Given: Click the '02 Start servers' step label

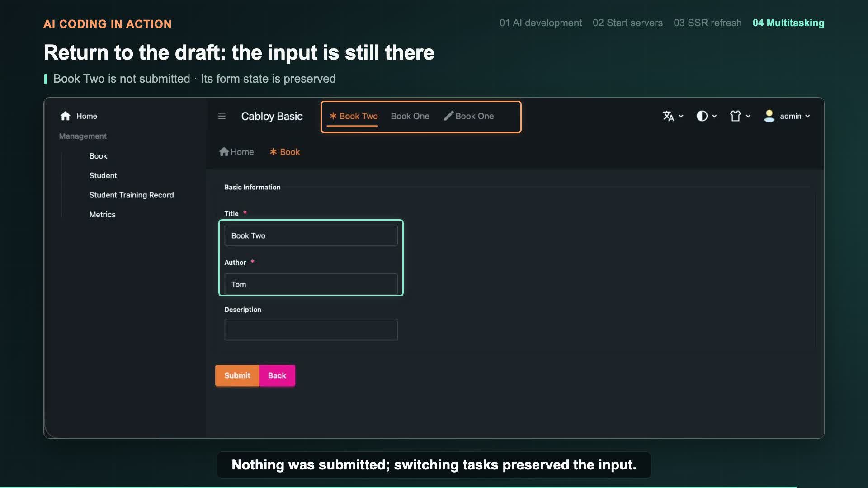Looking at the screenshot, I should (627, 23).
